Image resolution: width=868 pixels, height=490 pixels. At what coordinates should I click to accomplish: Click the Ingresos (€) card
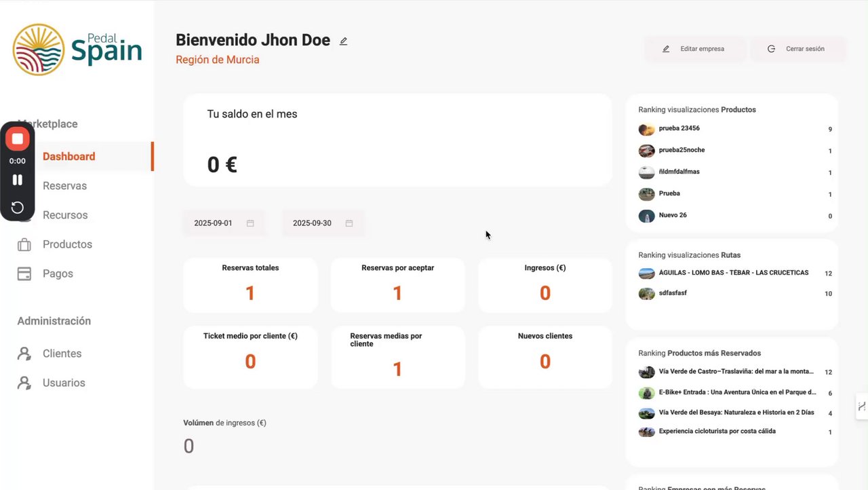click(x=545, y=285)
